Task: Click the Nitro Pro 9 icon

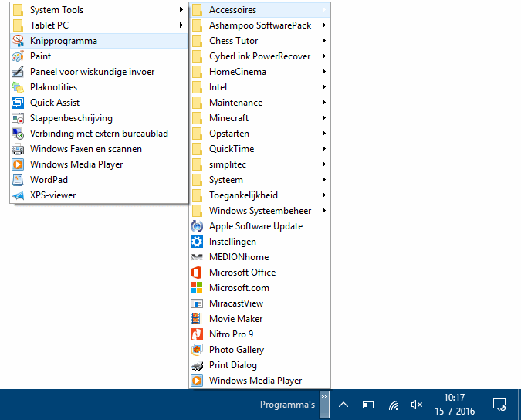Action: tap(197, 334)
